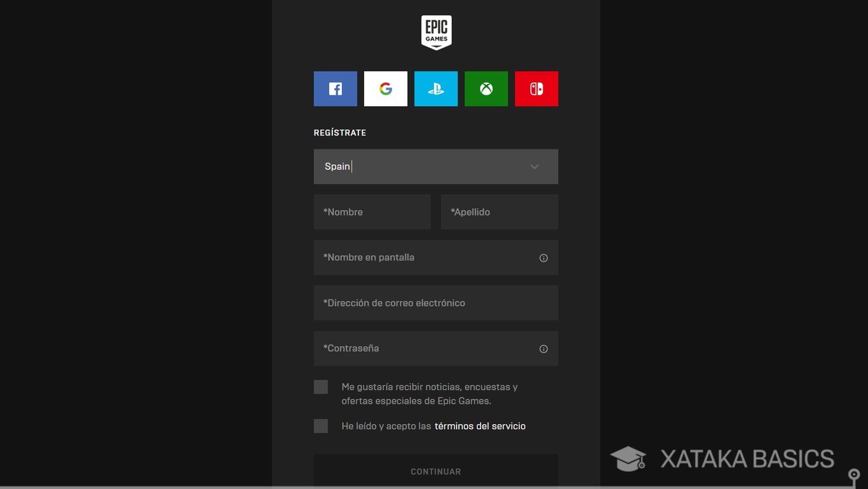Check the news and offers checkbox
This screenshot has width=868, height=489.
coord(321,387)
